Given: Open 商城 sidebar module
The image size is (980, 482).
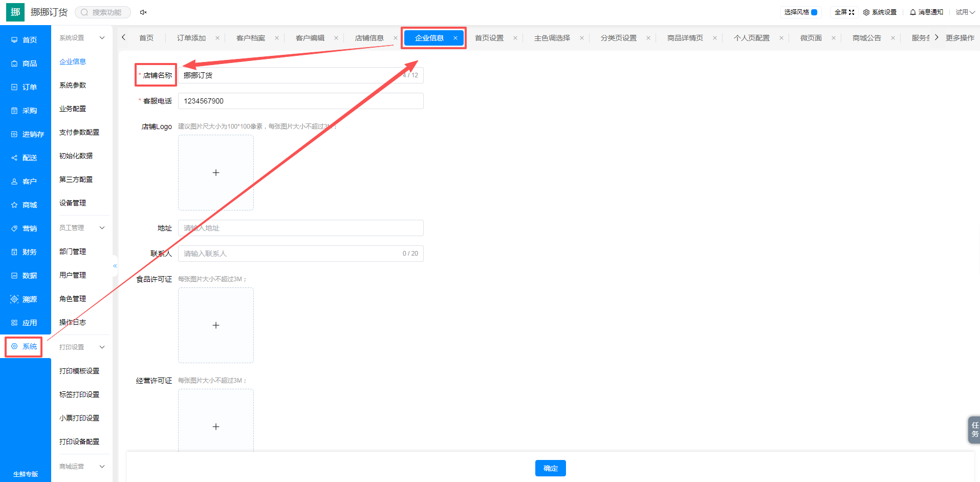Looking at the screenshot, I should pyautogui.click(x=25, y=205).
